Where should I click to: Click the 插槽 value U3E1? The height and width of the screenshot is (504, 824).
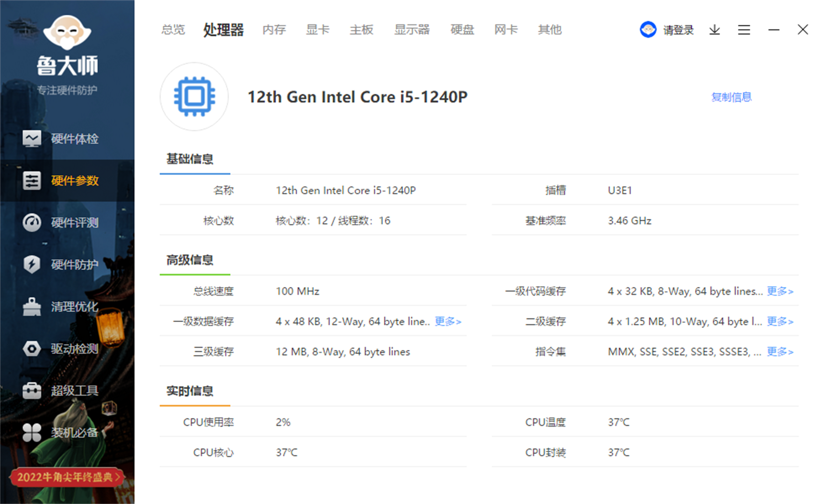(x=620, y=190)
